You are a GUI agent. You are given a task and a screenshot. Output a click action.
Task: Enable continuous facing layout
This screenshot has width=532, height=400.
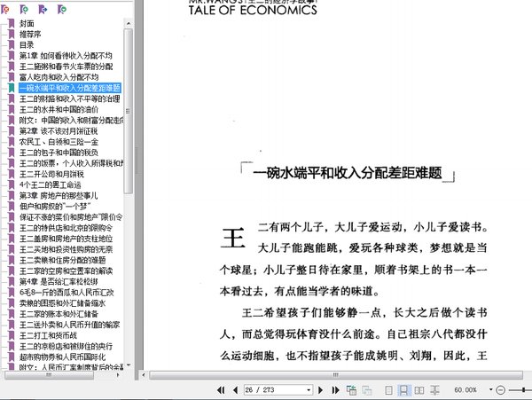pos(434,390)
